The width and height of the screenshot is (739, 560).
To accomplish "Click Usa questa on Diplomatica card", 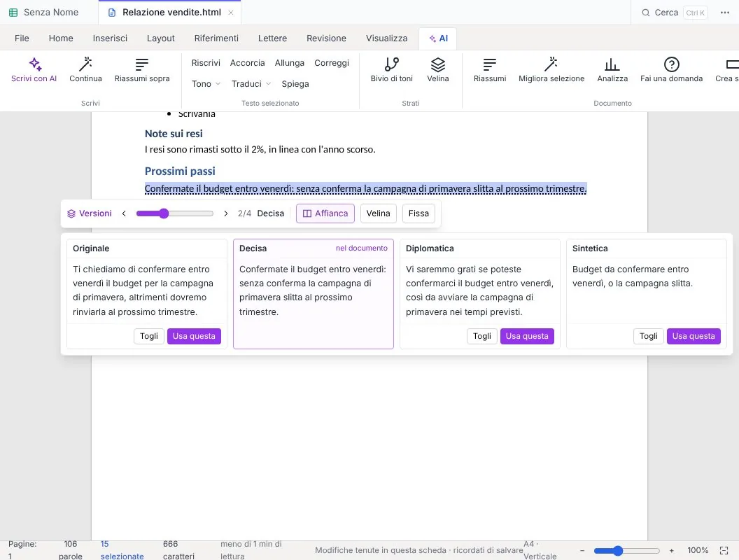I will click(527, 336).
